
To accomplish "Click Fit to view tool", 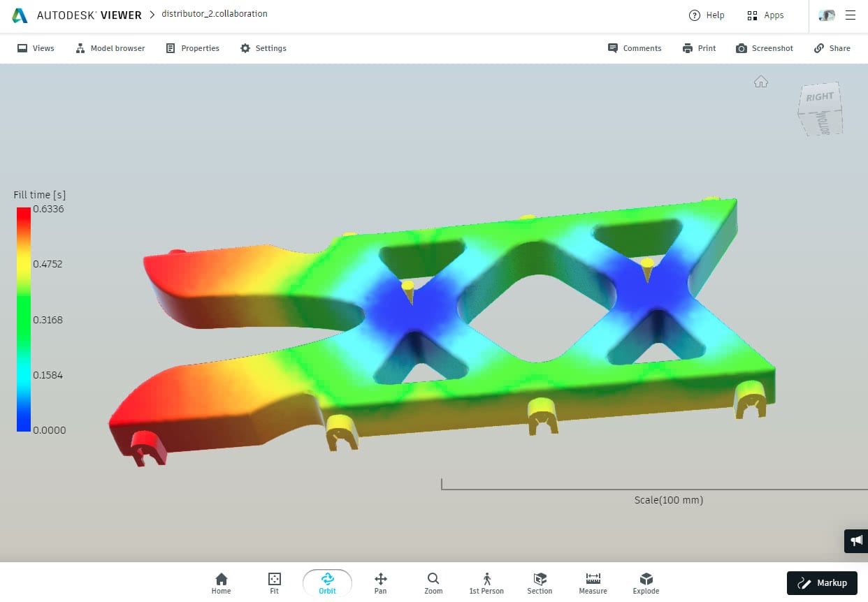I will (274, 582).
